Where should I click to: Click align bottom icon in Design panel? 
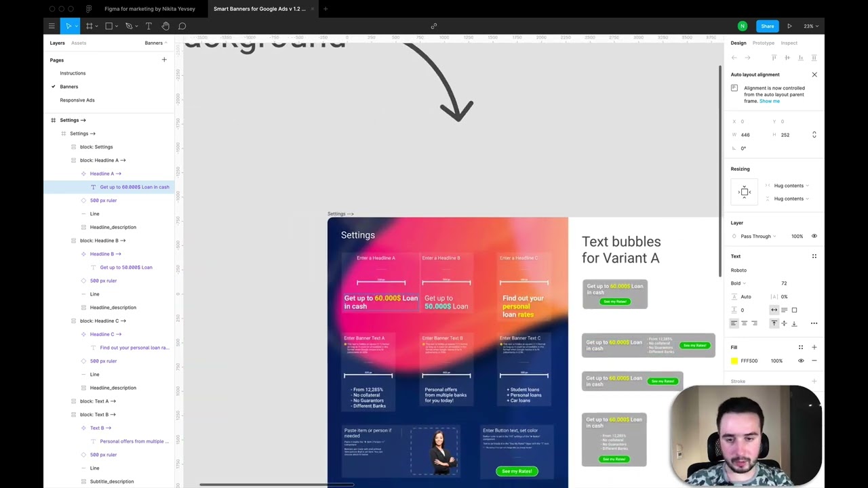801,58
